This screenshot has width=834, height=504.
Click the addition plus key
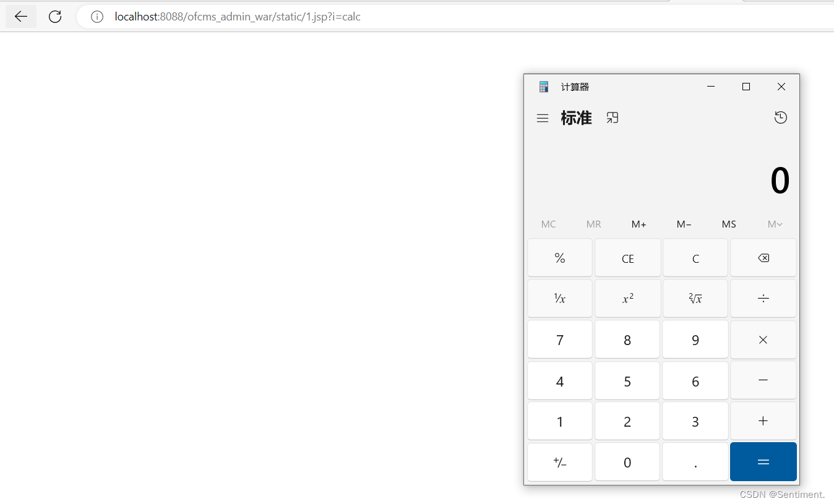[763, 421]
